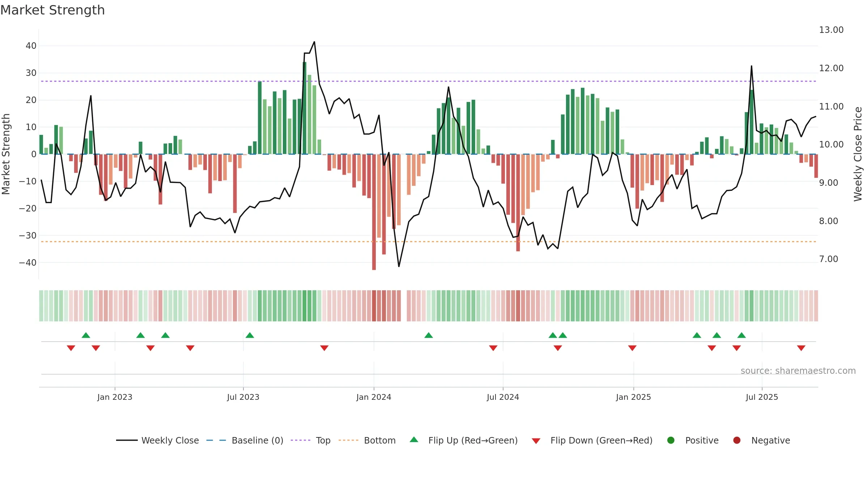The image size is (868, 488).
Task: Click the flip-down marker just before Jul 2024
Action: point(493,348)
